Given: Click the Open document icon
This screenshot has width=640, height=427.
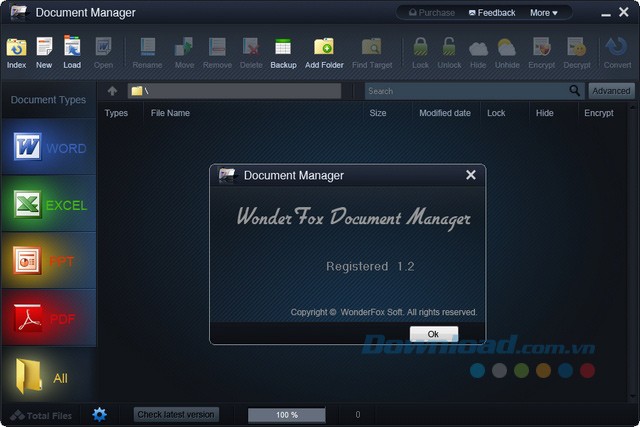Looking at the screenshot, I should tap(103, 46).
